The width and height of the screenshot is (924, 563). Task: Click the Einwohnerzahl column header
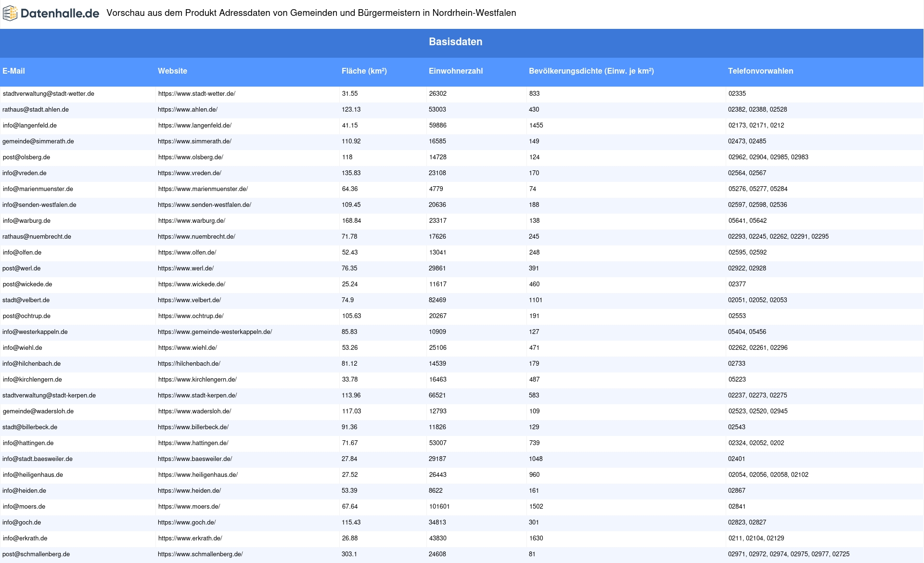(456, 71)
